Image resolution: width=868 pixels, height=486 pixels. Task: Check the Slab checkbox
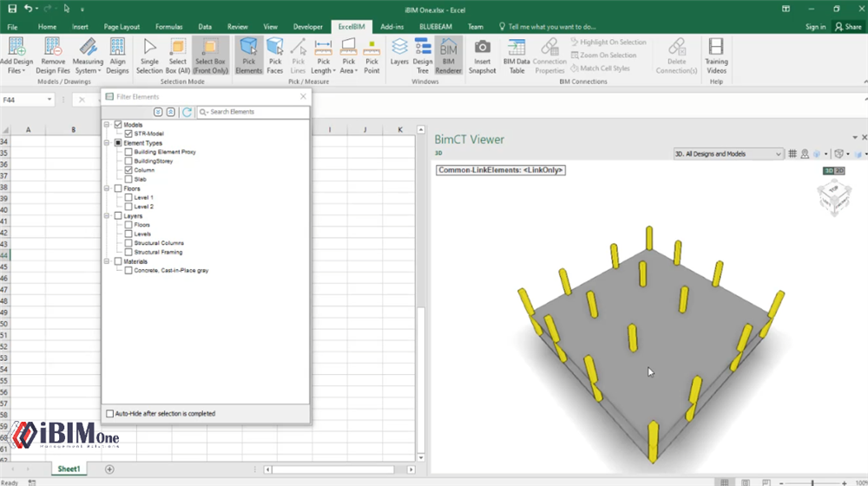coord(128,180)
